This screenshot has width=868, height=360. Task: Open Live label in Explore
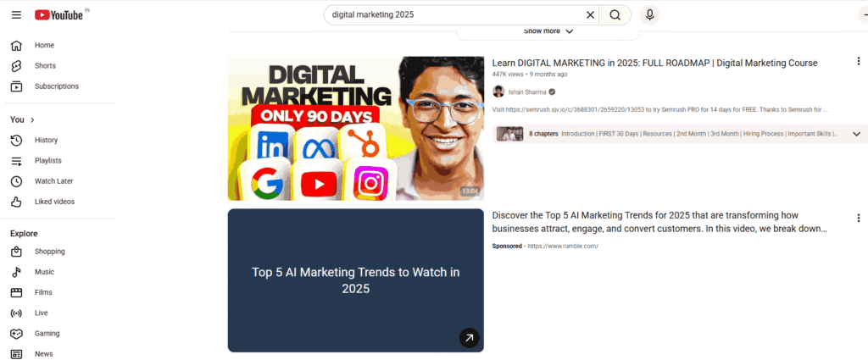coord(42,313)
